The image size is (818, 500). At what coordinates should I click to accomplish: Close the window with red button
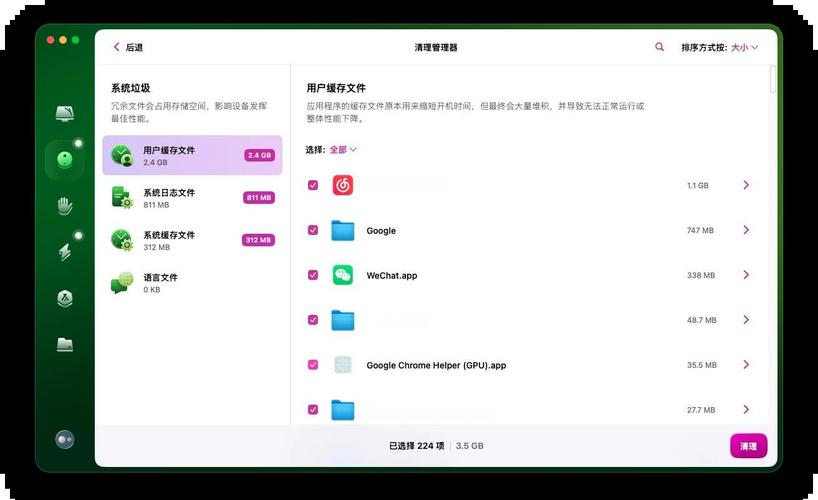tap(51, 40)
